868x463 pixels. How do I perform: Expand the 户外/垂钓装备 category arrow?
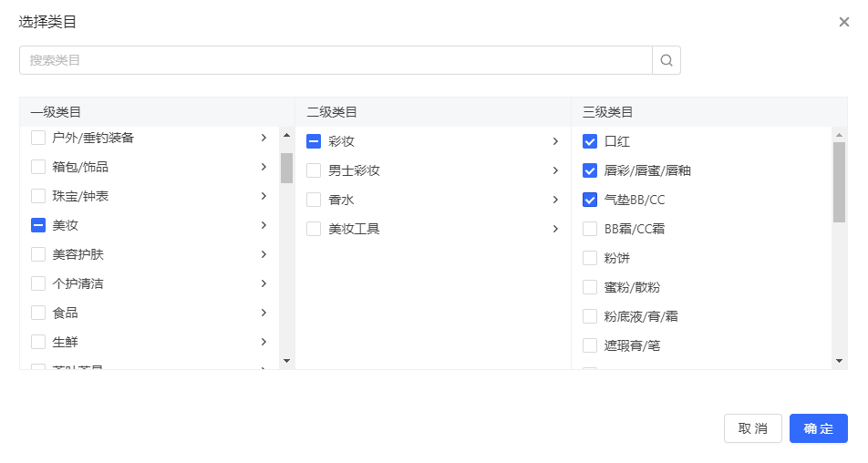pyautogui.click(x=263, y=138)
